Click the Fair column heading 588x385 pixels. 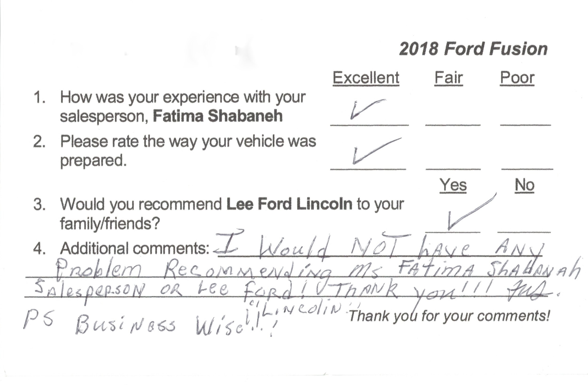pos(449,78)
